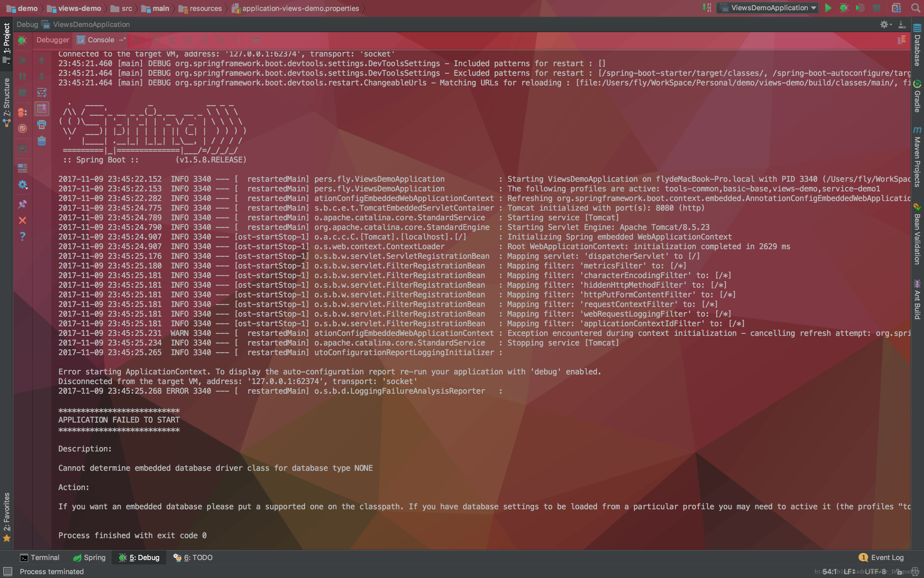The height and width of the screenshot is (578, 924).
Task: Open the Event Log
Action: click(881, 557)
